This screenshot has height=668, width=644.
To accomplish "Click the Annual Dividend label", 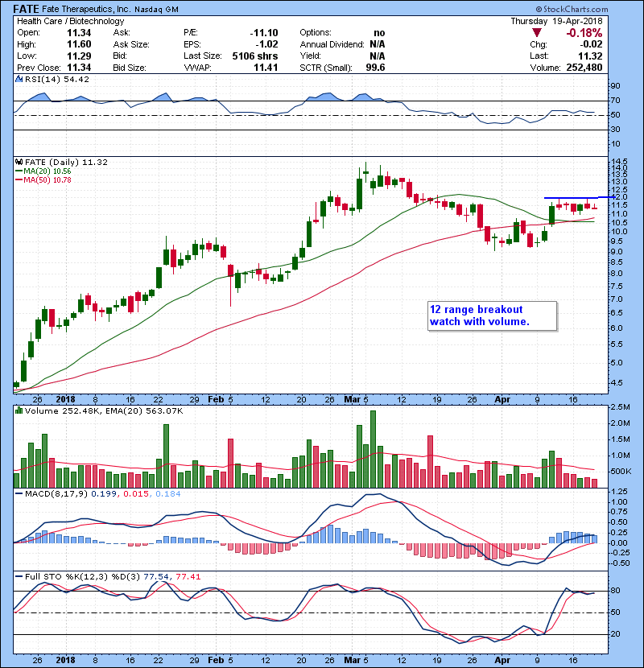I will 332,44.
